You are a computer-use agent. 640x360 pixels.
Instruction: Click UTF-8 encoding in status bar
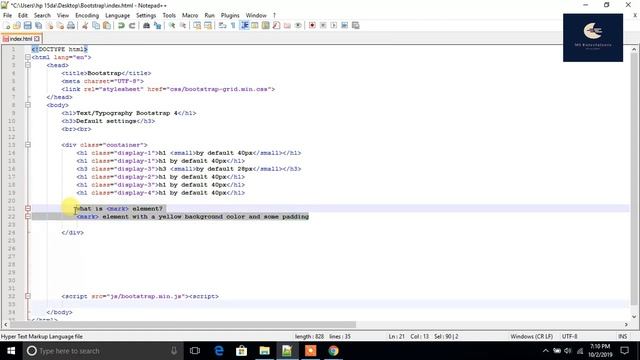[569, 336]
